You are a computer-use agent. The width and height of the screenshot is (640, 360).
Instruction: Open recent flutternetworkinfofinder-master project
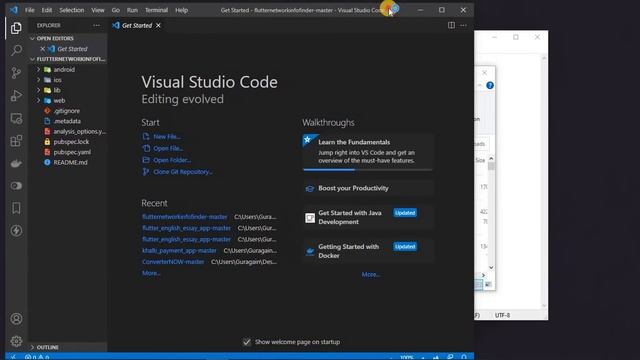click(185, 217)
